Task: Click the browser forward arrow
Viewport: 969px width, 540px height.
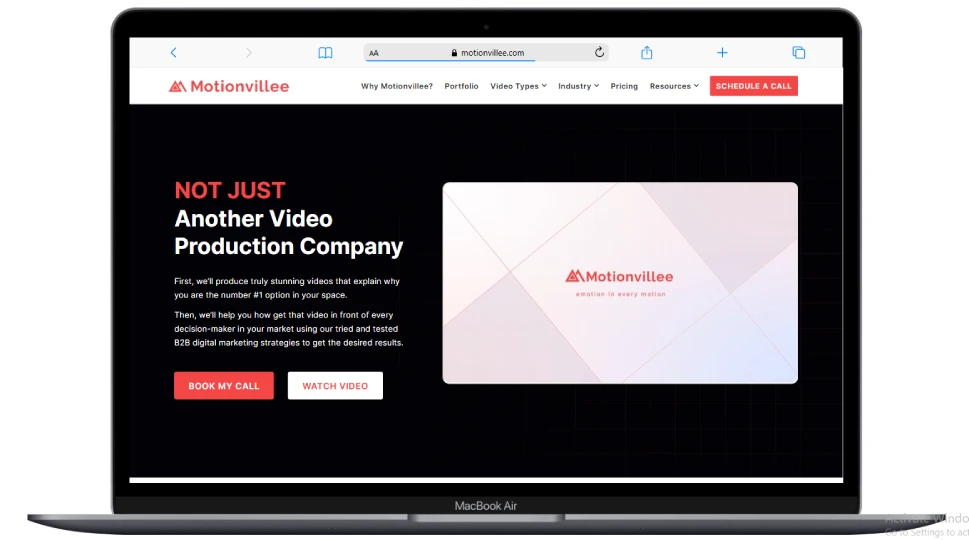Action: click(248, 53)
